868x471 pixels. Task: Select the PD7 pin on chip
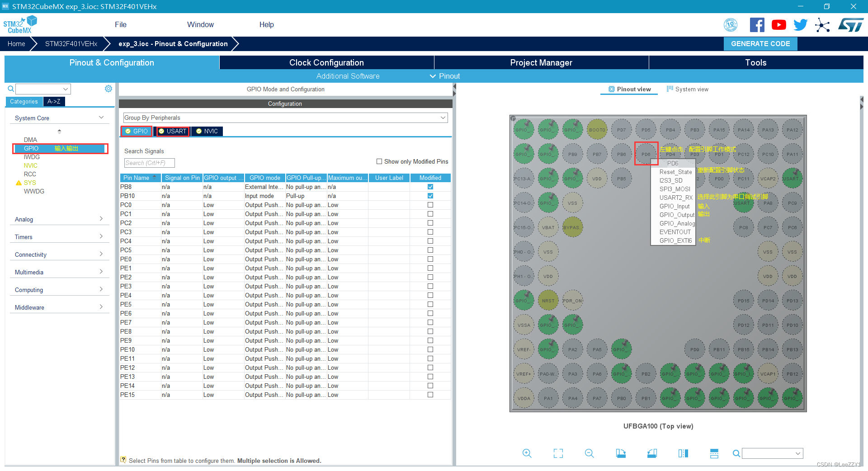point(621,130)
